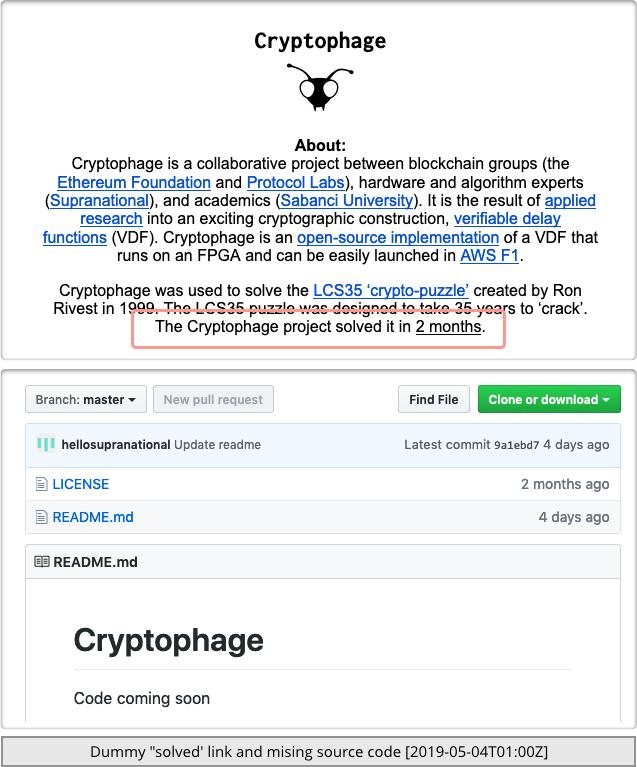637x767 pixels.
Task: Open the open-source implementation link
Action: pos(398,237)
